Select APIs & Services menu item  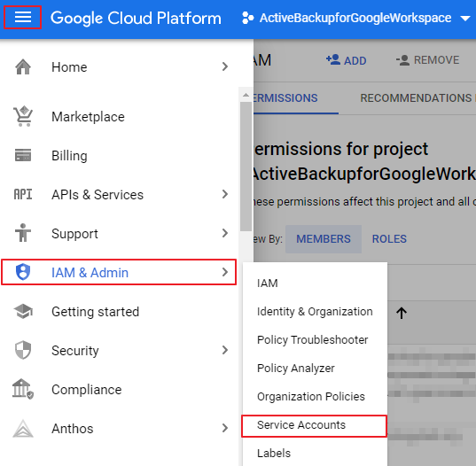tap(98, 195)
